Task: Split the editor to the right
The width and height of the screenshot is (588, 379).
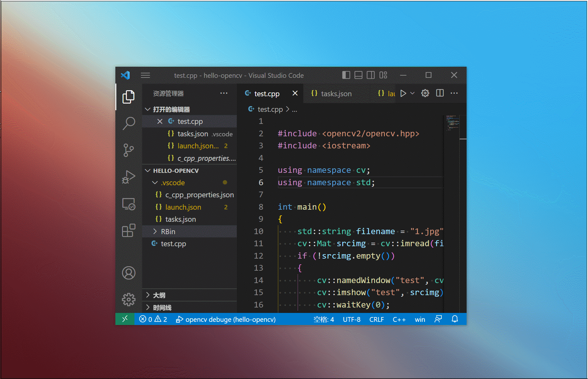Action: pyautogui.click(x=440, y=93)
